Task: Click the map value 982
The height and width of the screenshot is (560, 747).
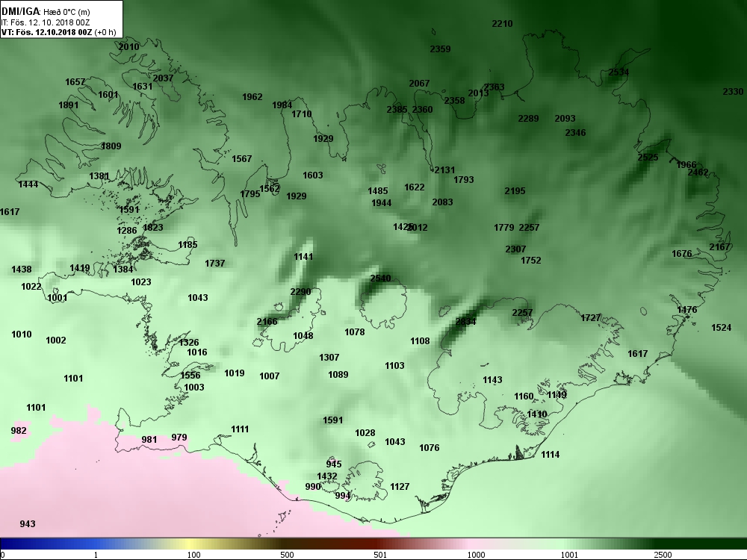Action: (x=19, y=431)
